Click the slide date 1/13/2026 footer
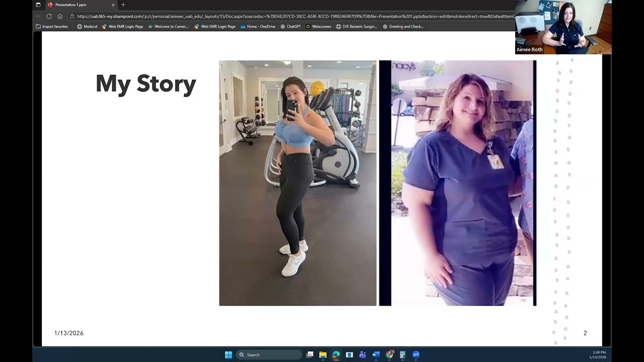Viewport: 644px width, 362px height. coord(69,333)
